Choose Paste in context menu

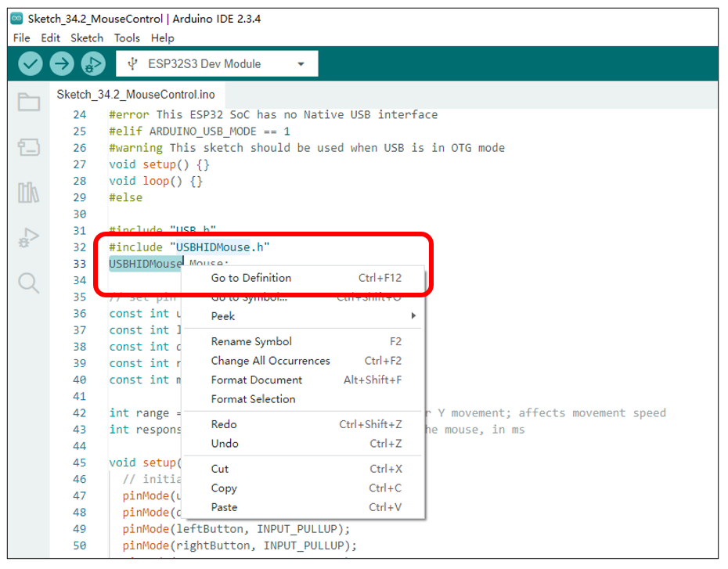[303, 507]
